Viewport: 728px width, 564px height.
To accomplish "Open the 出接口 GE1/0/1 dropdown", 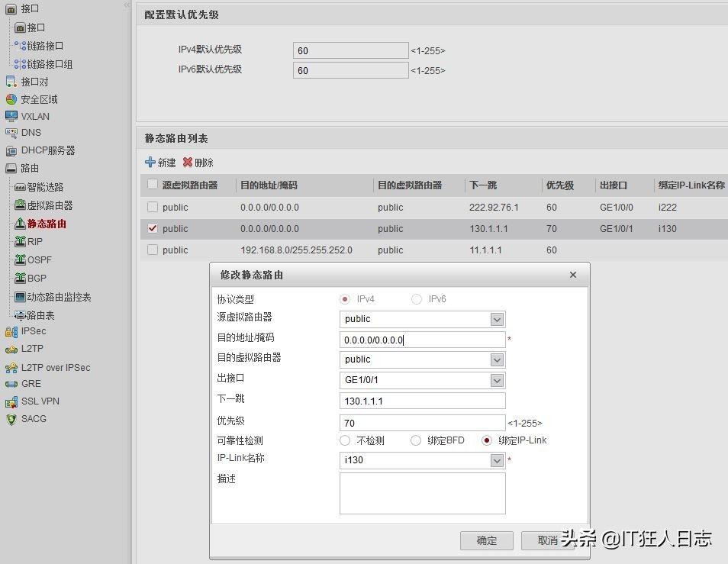I will coord(497,380).
